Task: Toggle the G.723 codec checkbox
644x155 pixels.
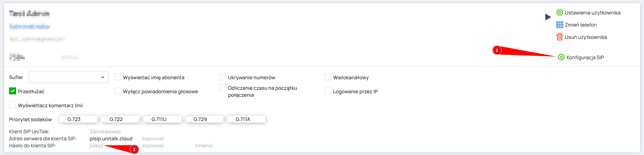Action: [x=63, y=119]
